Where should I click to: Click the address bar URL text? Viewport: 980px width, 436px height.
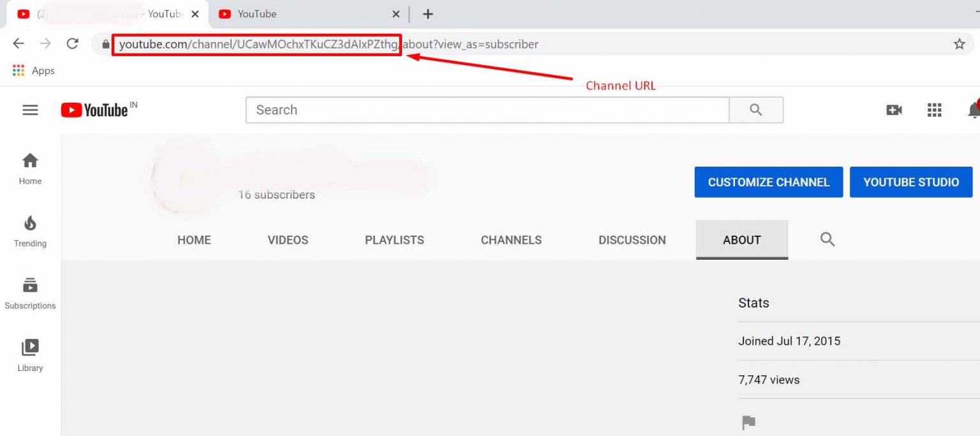(329, 44)
